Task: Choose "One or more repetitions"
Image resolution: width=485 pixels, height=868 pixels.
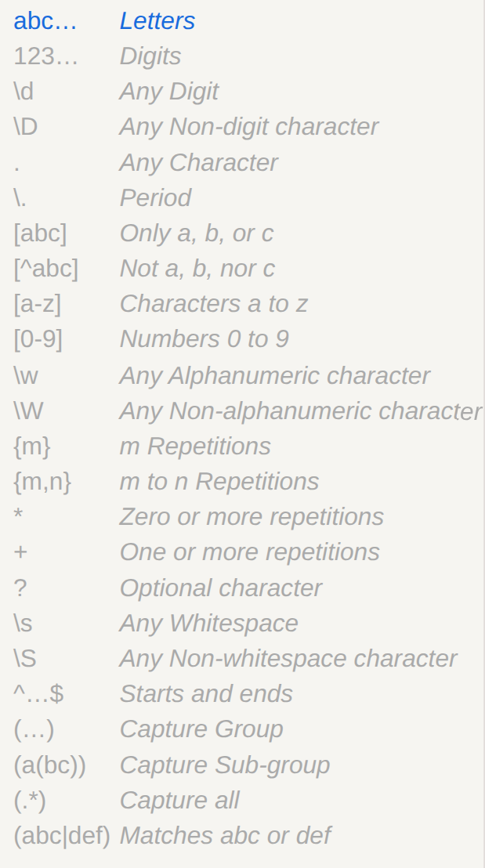Action: pos(249,552)
